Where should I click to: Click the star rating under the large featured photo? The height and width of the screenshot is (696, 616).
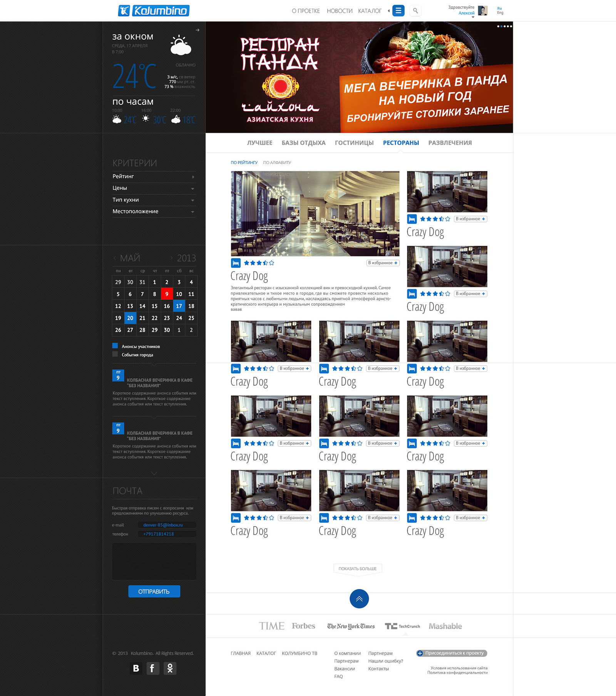point(259,263)
